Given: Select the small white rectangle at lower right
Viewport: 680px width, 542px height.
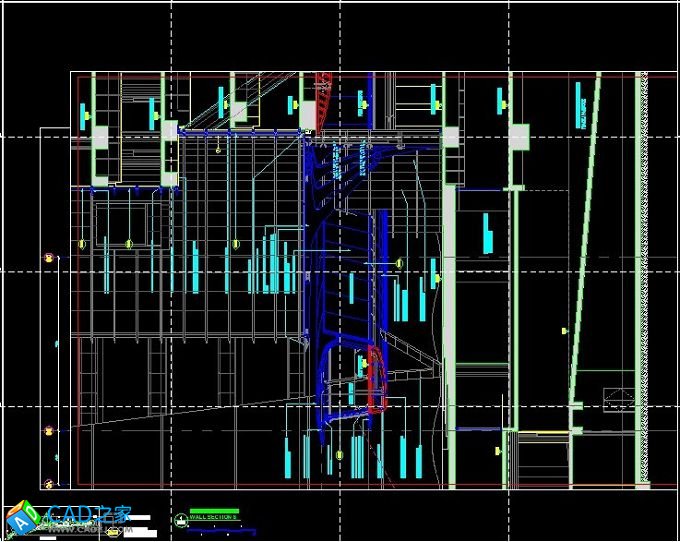Looking at the screenshot, I should point(619,398).
